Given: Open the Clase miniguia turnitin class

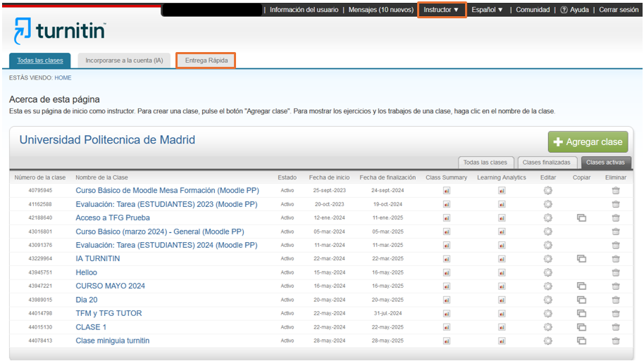Looking at the screenshot, I should click(x=113, y=341).
